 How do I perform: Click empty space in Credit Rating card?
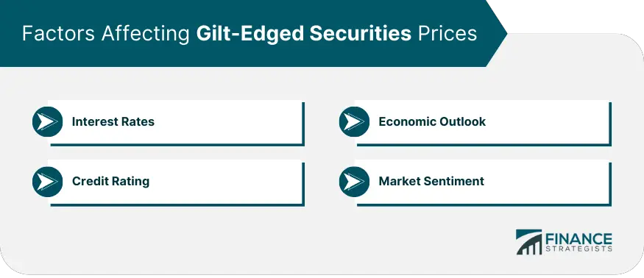[230, 182]
